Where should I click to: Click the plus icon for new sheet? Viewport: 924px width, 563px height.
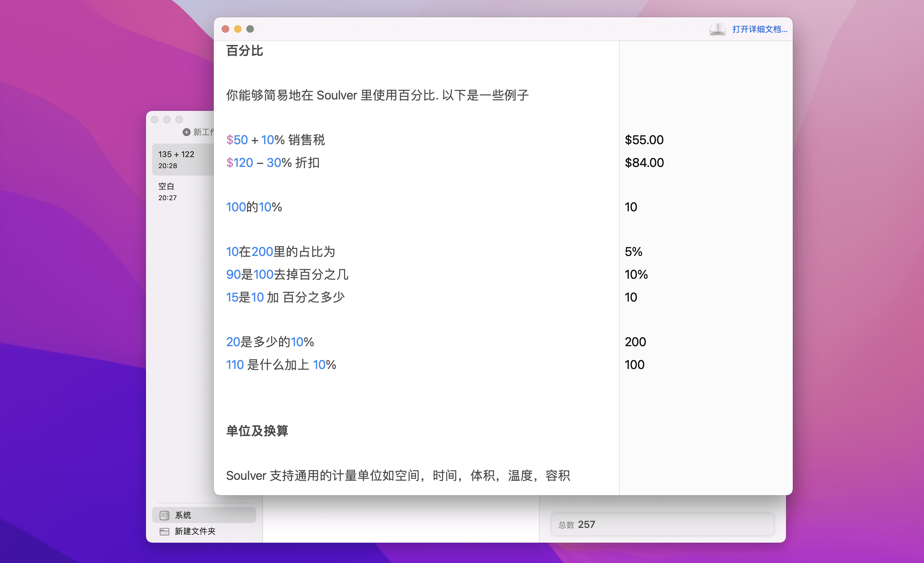186,132
